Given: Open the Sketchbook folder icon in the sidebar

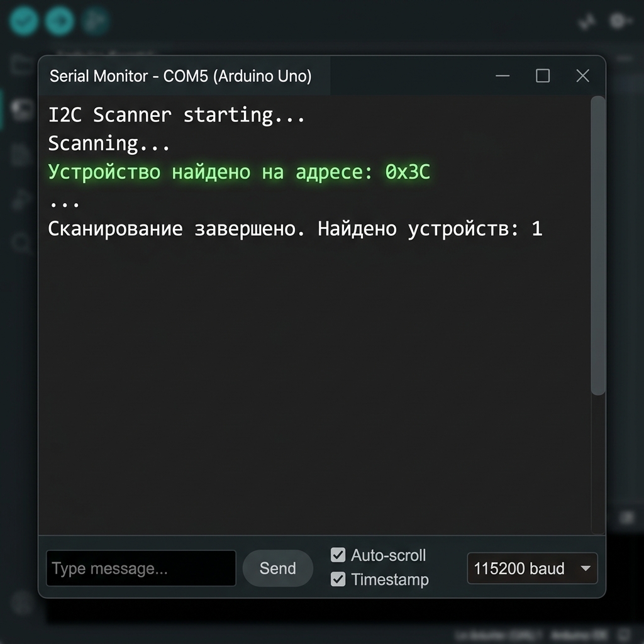Looking at the screenshot, I should tap(19, 63).
